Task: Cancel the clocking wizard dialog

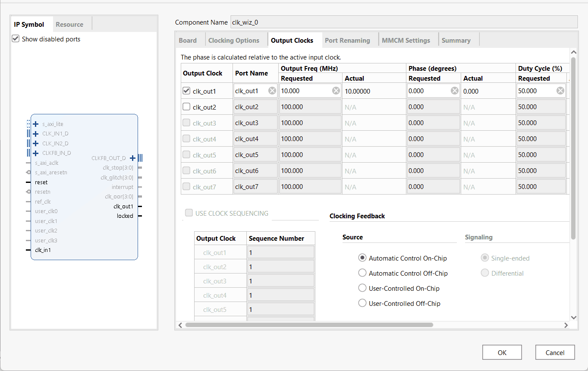Action: 555,352
